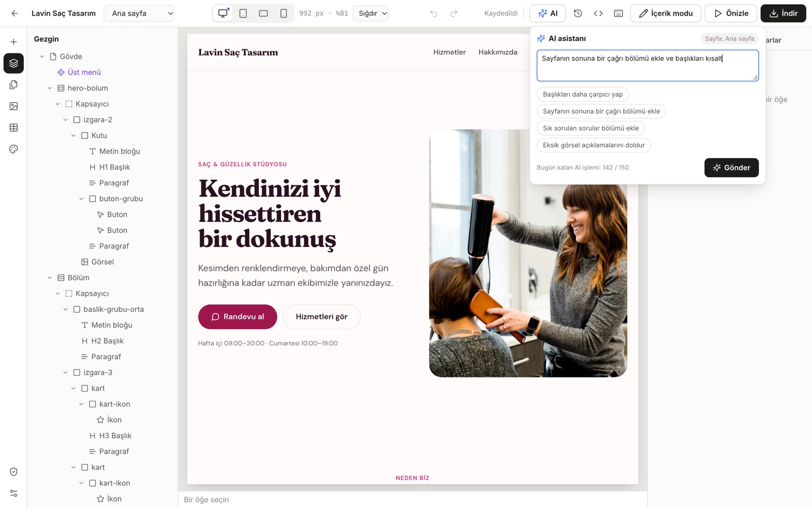812x508 pixels.
Task: Send the AI prompt with Gönder
Action: point(731,168)
